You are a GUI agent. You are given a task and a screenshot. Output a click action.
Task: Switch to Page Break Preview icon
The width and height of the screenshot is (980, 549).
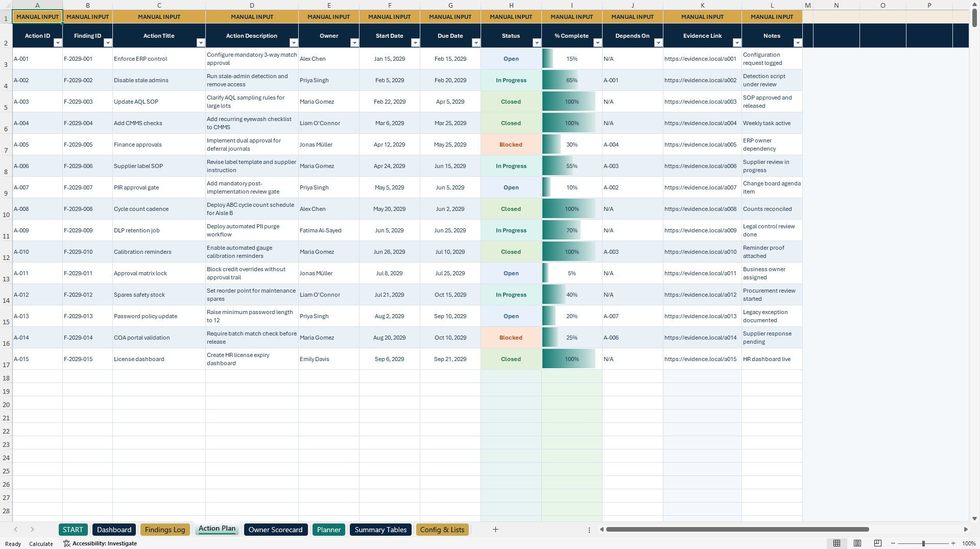point(878,543)
